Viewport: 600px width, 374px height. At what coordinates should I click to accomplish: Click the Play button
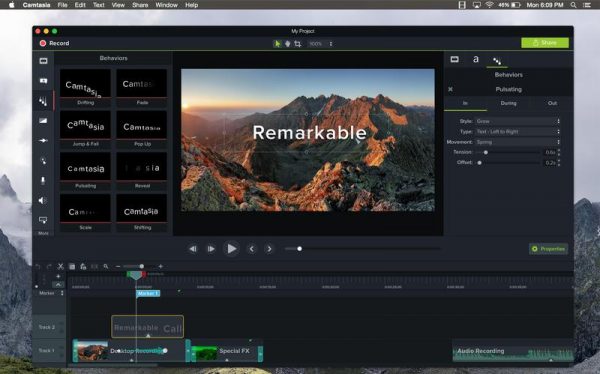point(232,249)
